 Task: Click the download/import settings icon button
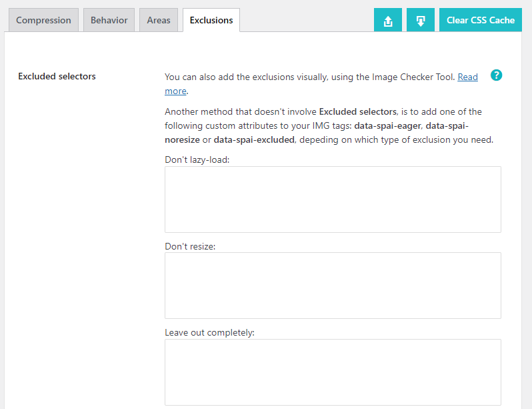[421, 20]
